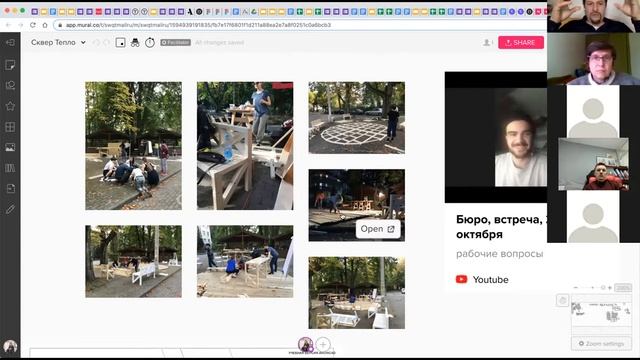Click the topmost participant video tile
Screen dimensions: 640x360
point(593,16)
